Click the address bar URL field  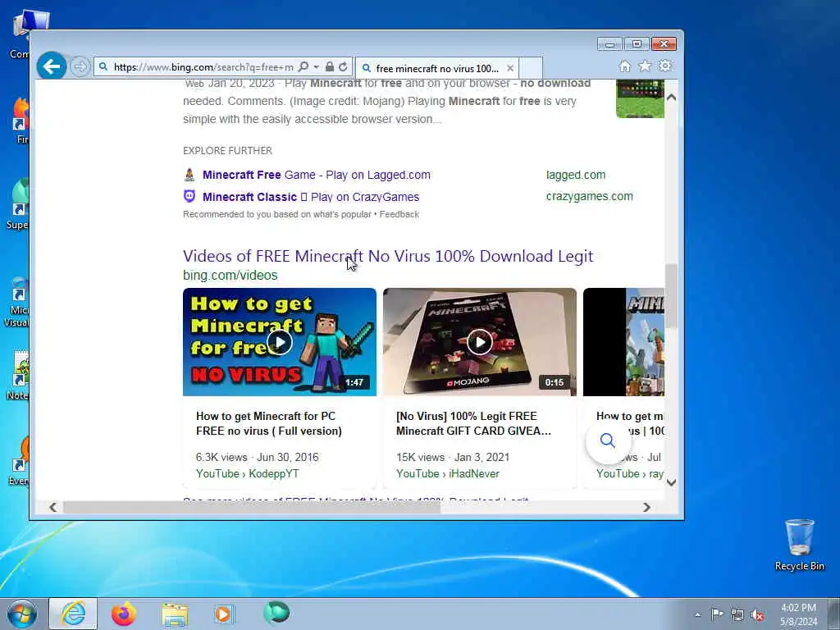coord(203,67)
